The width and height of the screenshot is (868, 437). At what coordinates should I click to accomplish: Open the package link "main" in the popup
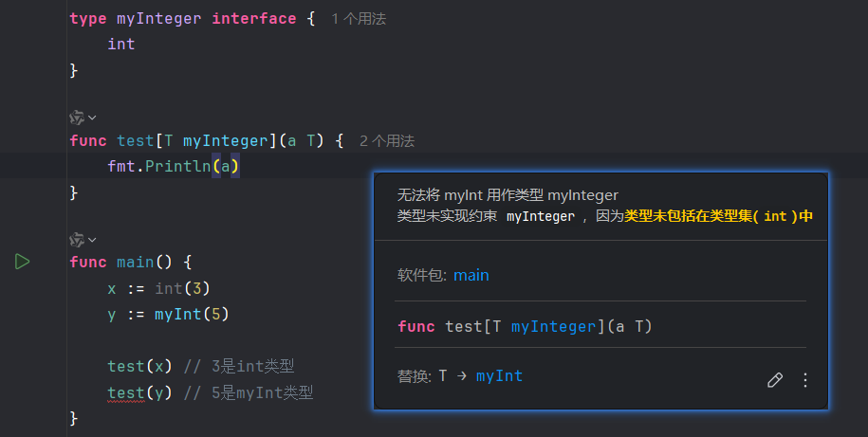[471, 275]
